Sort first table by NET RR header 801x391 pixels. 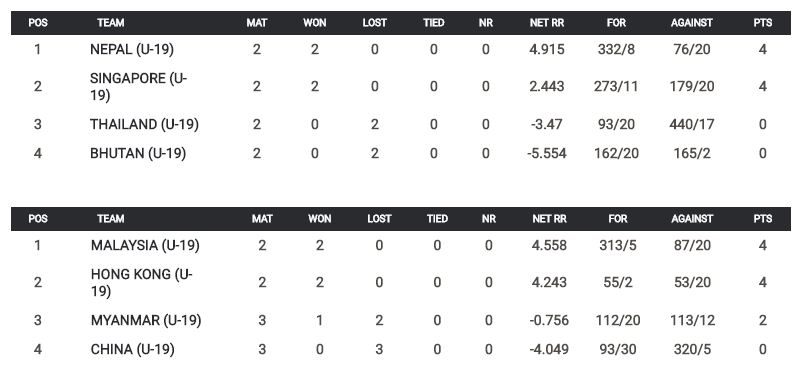tap(547, 23)
